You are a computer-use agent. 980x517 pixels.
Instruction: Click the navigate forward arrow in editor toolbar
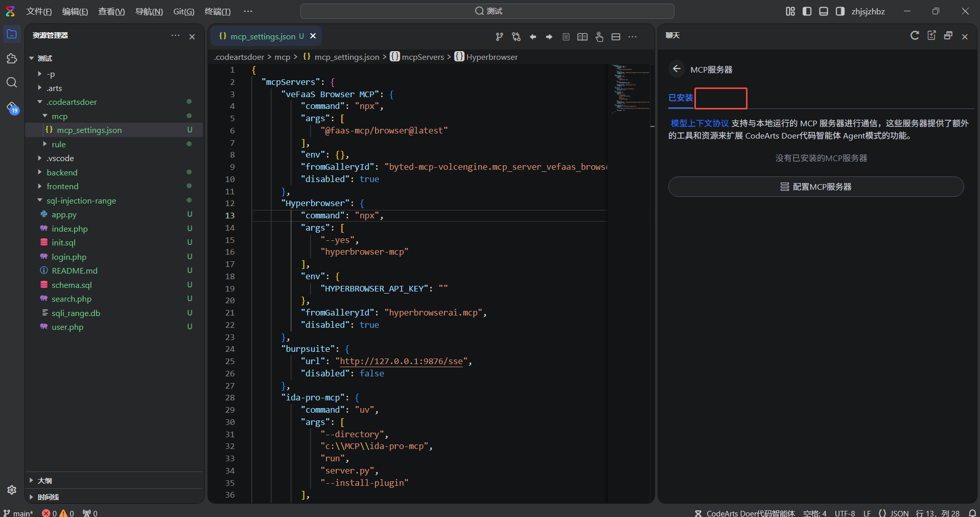click(x=549, y=37)
